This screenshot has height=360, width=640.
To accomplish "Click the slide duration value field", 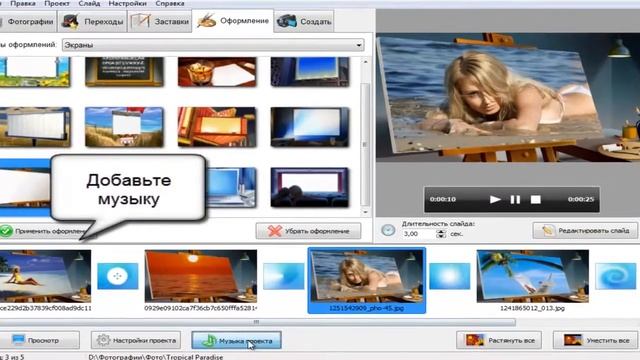I will click(x=418, y=234).
